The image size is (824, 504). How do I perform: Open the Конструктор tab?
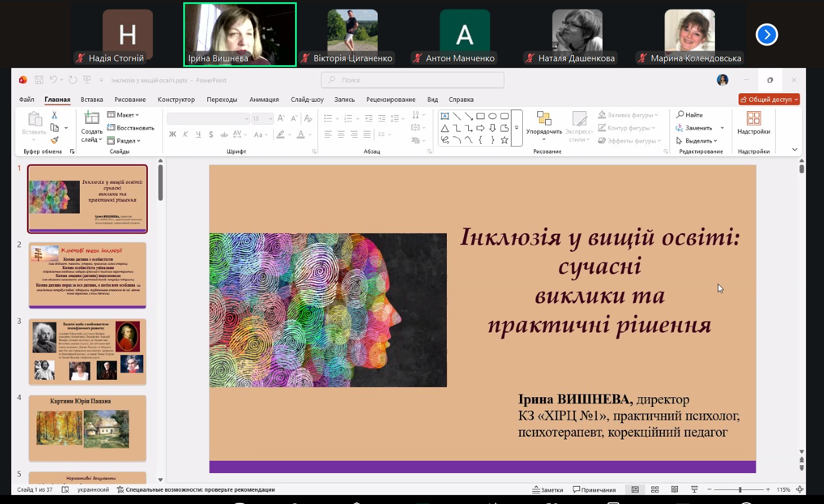tap(176, 99)
